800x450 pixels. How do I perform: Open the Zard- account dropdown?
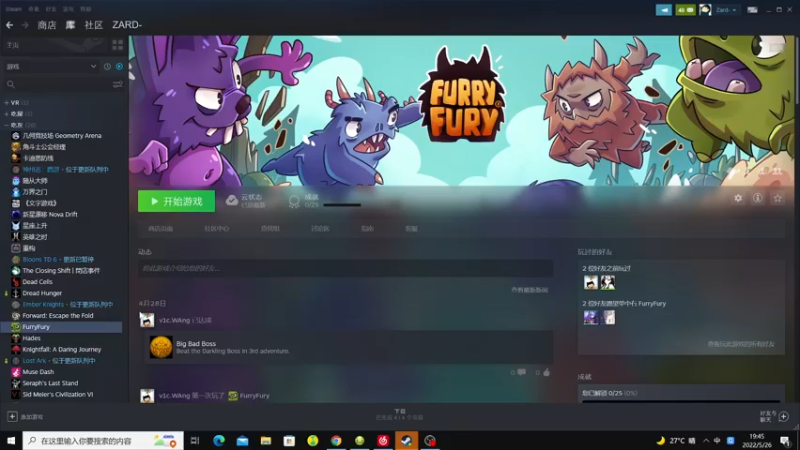(726, 10)
